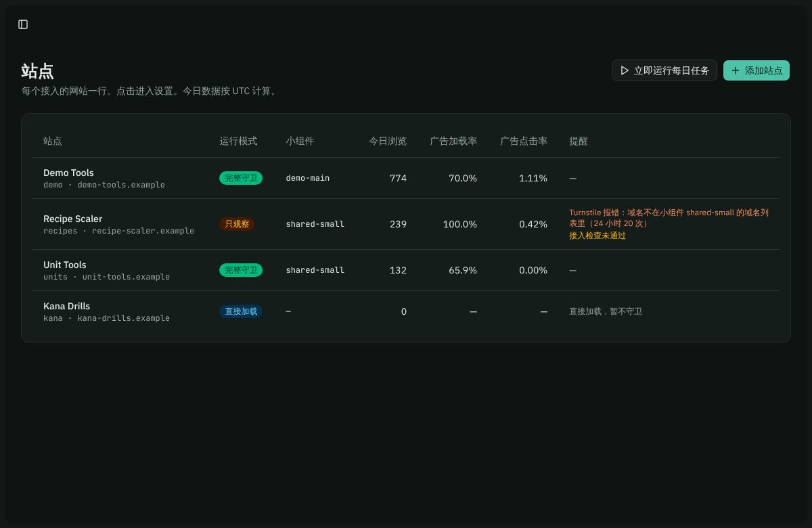Click the Turnstile 报错 alert message

click(x=669, y=218)
